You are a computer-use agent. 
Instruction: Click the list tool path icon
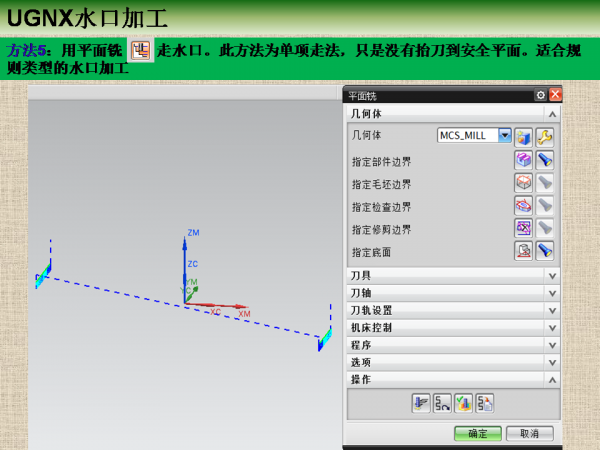[484, 403]
